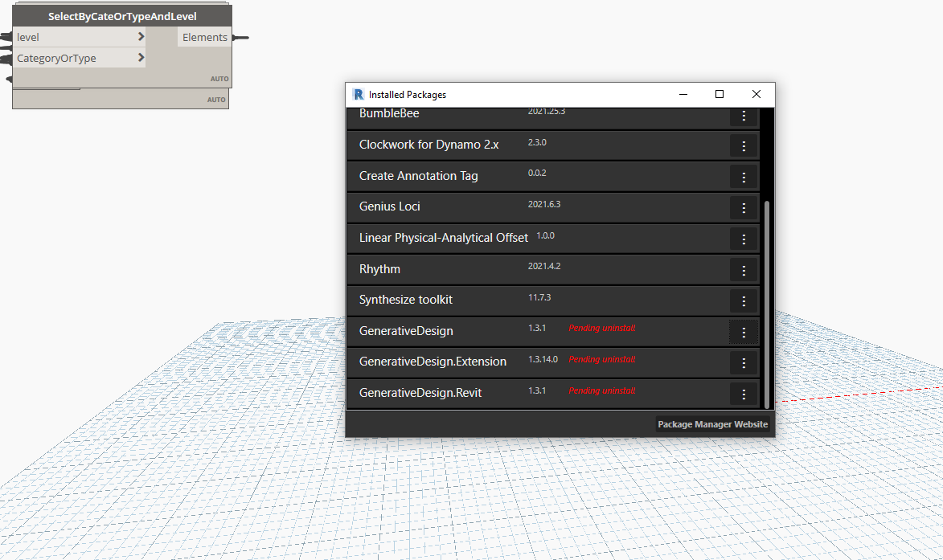This screenshot has width=943, height=560.
Task: Select the Rhythm package name
Action: pyautogui.click(x=379, y=269)
